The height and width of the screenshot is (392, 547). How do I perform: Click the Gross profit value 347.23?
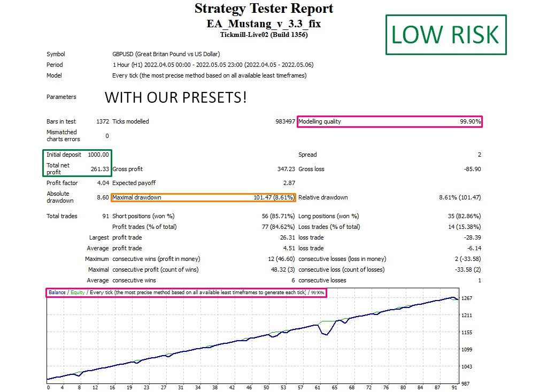(x=286, y=169)
